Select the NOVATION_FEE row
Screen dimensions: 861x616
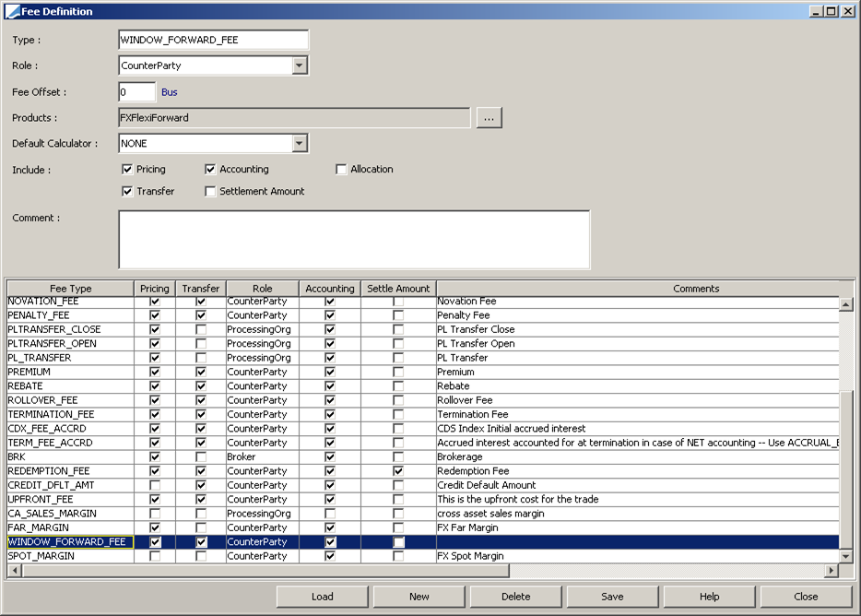[423, 302]
